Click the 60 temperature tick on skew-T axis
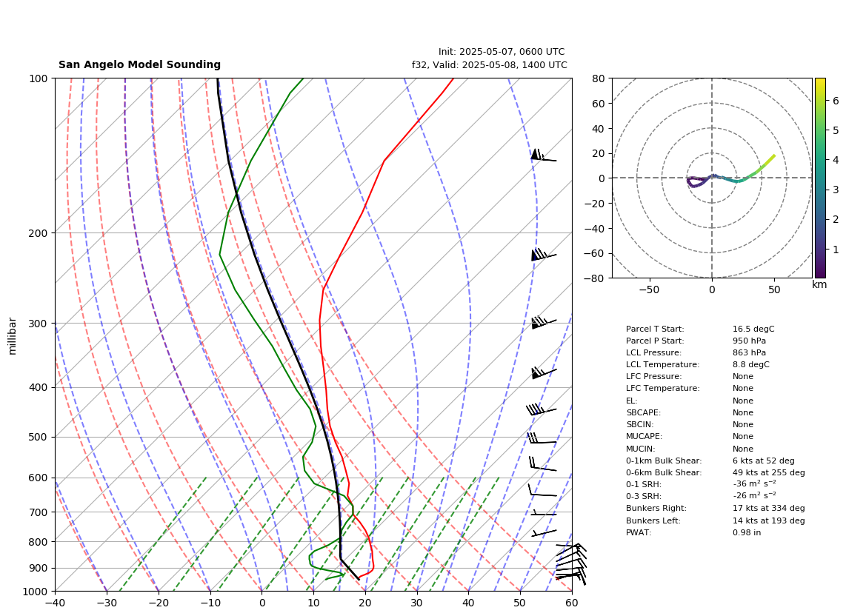Image resolution: width=846 pixels, height=616 pixels. click(x=572, y=603)
